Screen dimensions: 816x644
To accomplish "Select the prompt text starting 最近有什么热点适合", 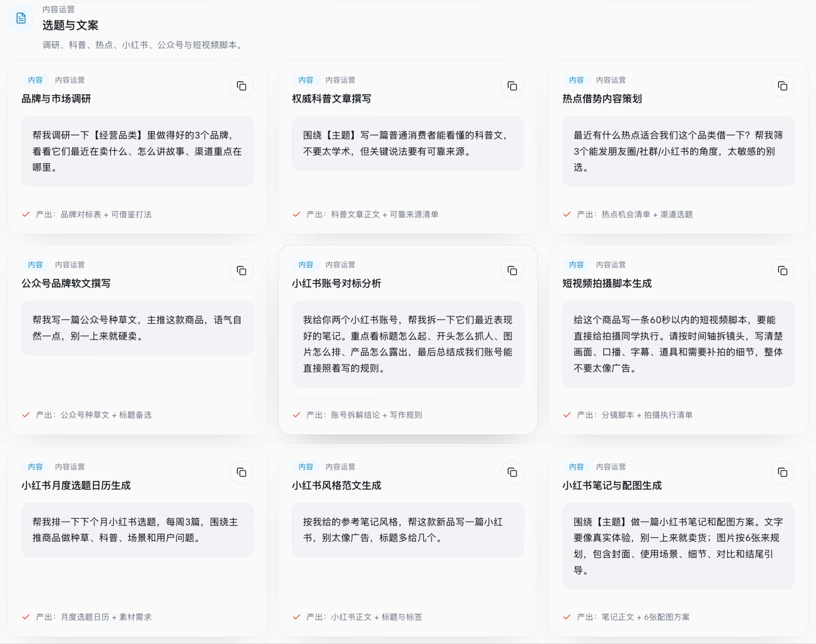I will click(x=678, y=151).
